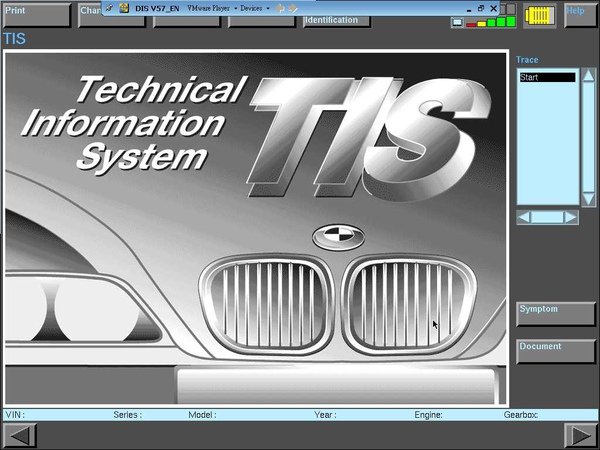This screenshot has height=450, width=600.
Task: Click the yellow connector diagnostic-head icon
Action: [540, 15]
